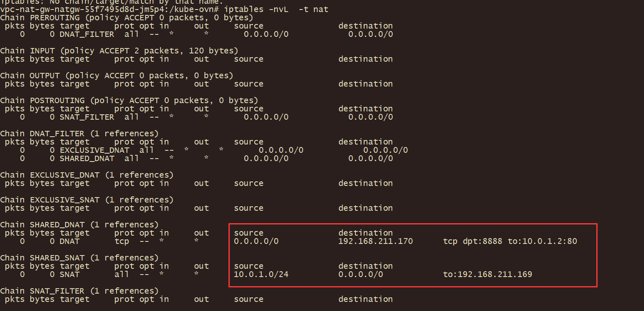
Task: Click the DNAT target with tcp protocol
Action: [x=69, y=241]
